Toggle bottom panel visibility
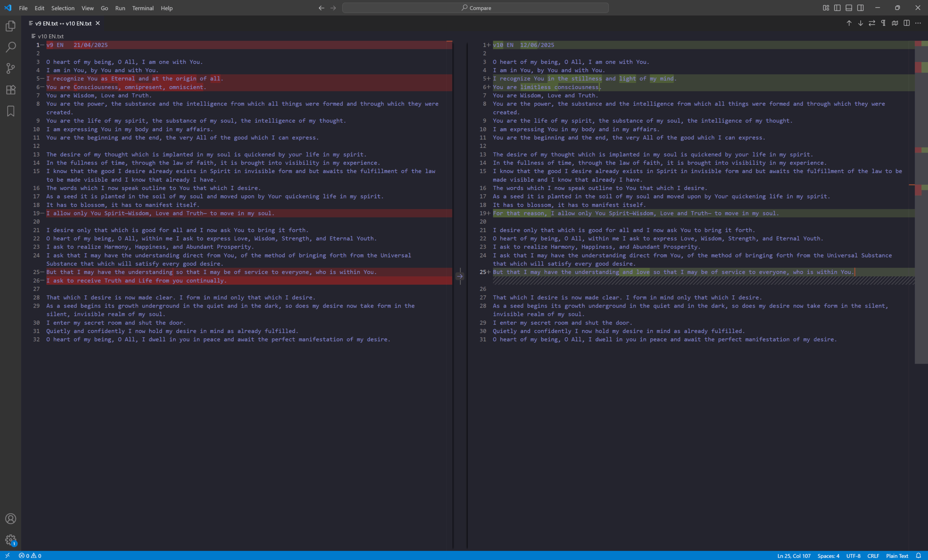This screenshot has height=560, width=928. pyautogui.click(x=849, y=8)
